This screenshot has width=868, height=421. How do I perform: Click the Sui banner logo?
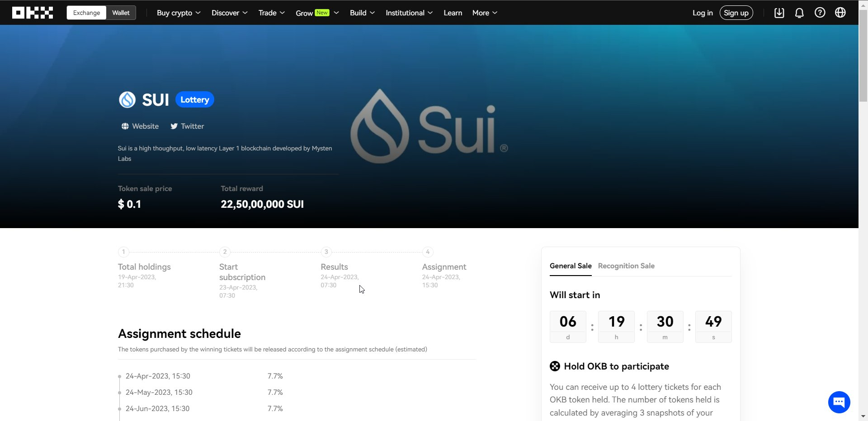click(429, 126)
